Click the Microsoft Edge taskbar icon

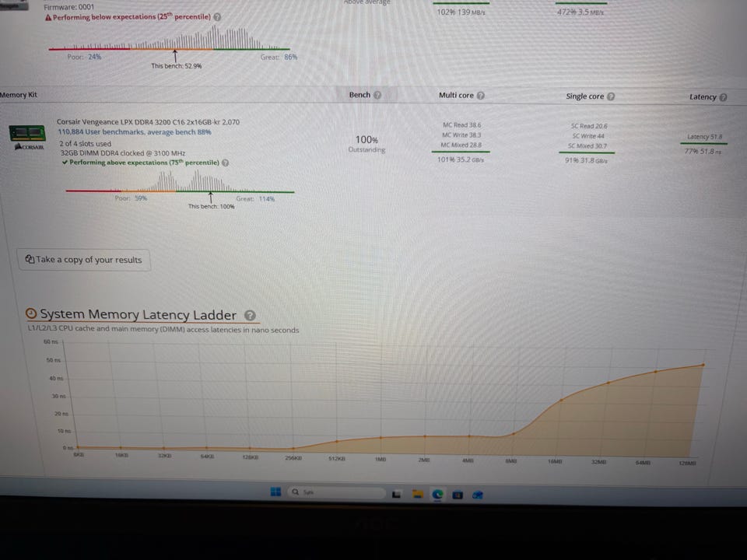click(x=437, y=495)
